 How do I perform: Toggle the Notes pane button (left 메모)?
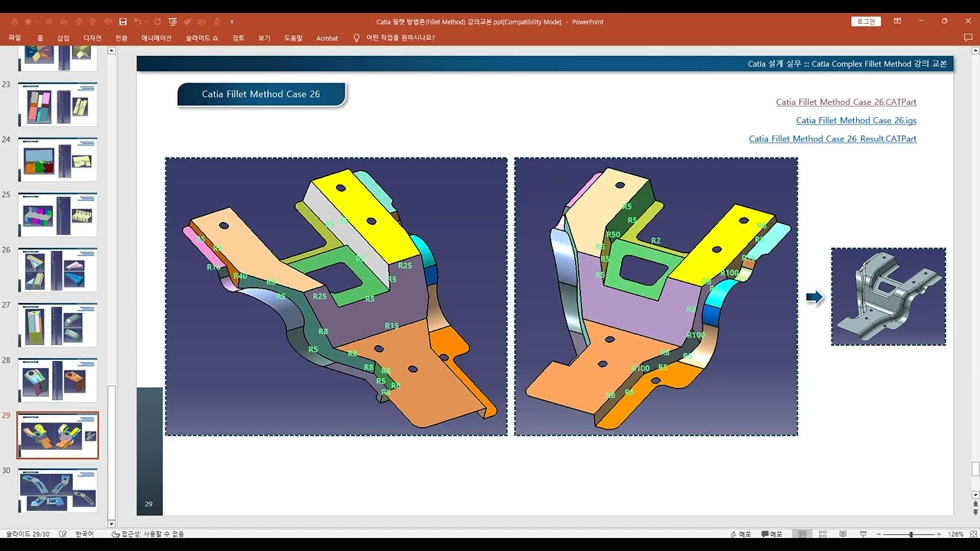[x=740, y=534]
